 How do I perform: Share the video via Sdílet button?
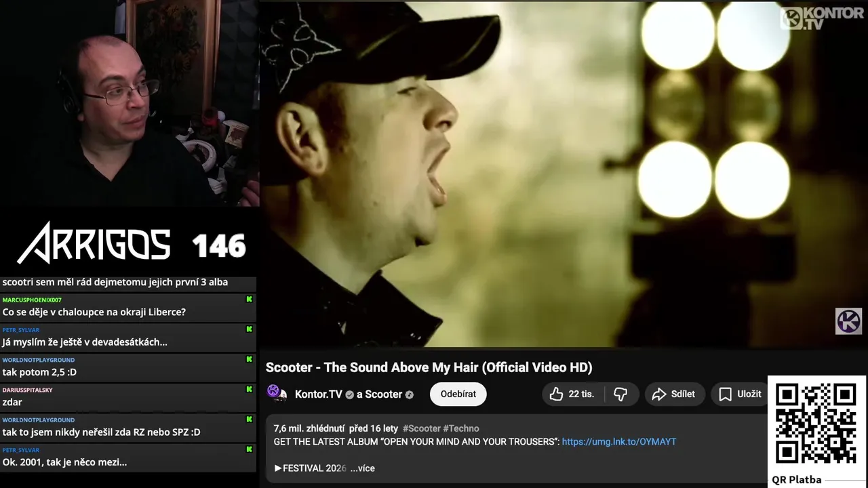[674, 394]
